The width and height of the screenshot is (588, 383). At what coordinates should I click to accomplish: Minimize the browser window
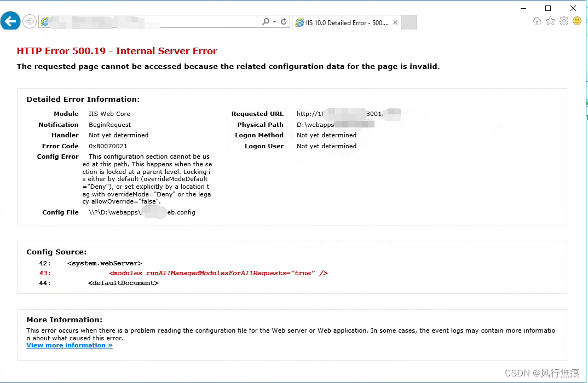tap(523, 8)
